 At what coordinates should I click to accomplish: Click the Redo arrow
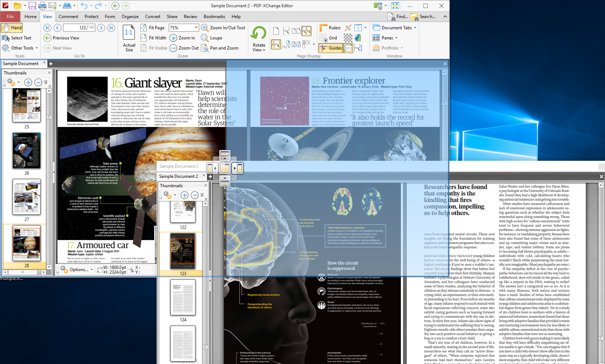point(98,5)
